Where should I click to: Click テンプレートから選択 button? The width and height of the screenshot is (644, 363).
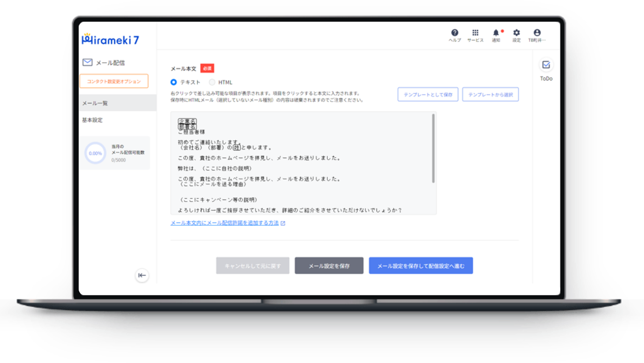point(490,94)
